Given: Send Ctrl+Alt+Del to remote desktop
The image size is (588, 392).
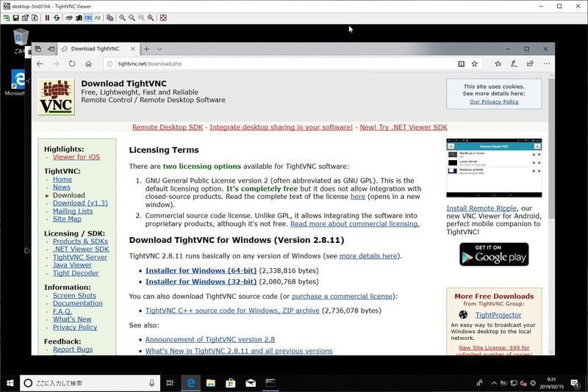Looking at the screenshot, I should point(69,18).
